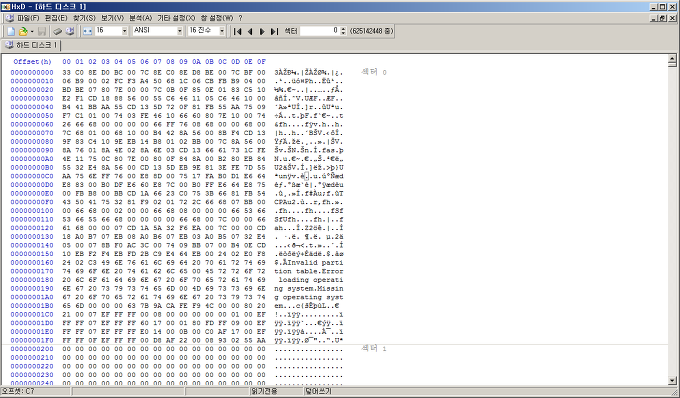Go to the next sector
Viewport: 680px width, 398px height.
coord(262,31)
